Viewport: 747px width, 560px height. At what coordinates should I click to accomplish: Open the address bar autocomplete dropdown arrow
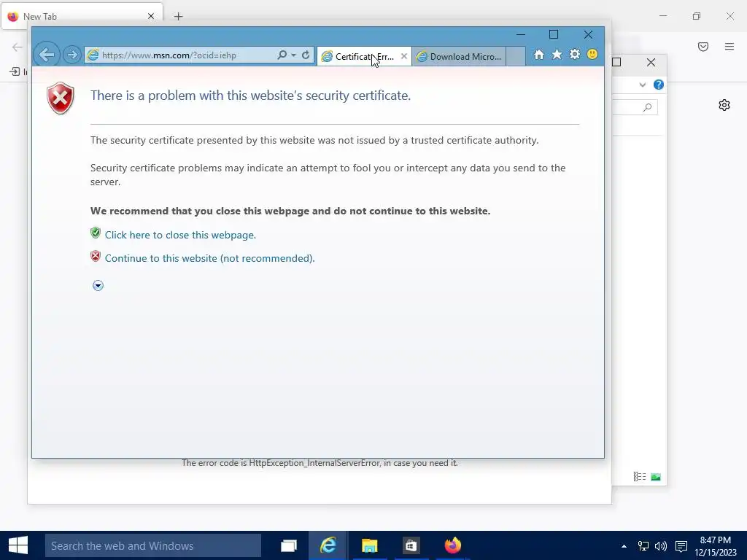(x=293, y=55)
